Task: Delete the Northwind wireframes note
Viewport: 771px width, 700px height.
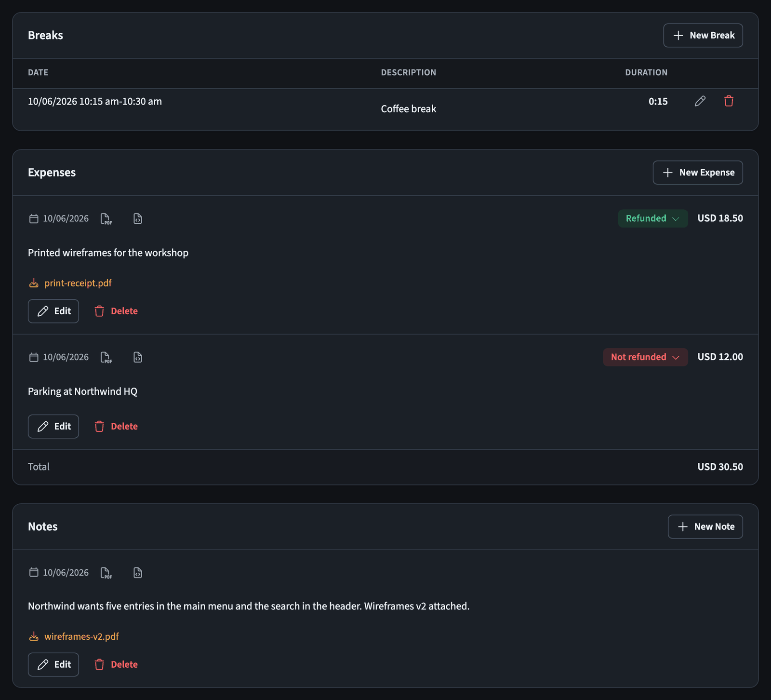Action: [116, 665]
